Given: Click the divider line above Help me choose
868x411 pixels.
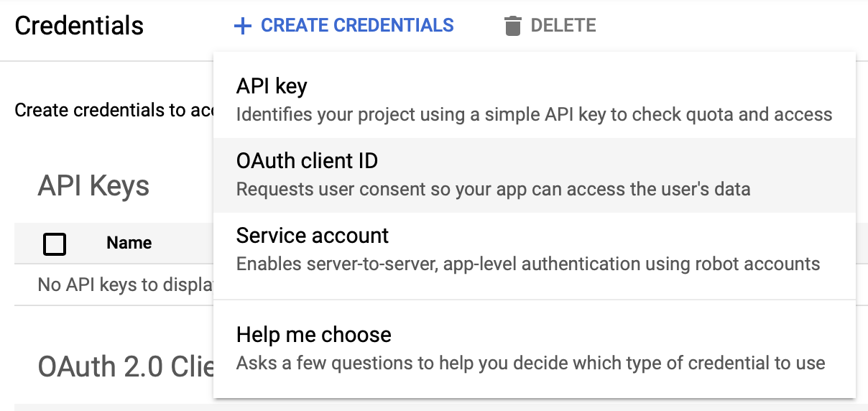Looking at the screenshot, I should (x=535, y=299).
